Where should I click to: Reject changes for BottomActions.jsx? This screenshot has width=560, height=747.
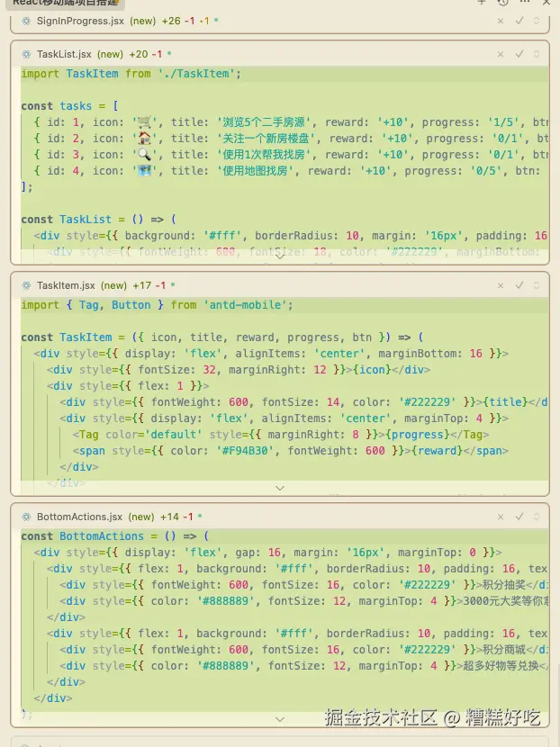pos(501,517)
